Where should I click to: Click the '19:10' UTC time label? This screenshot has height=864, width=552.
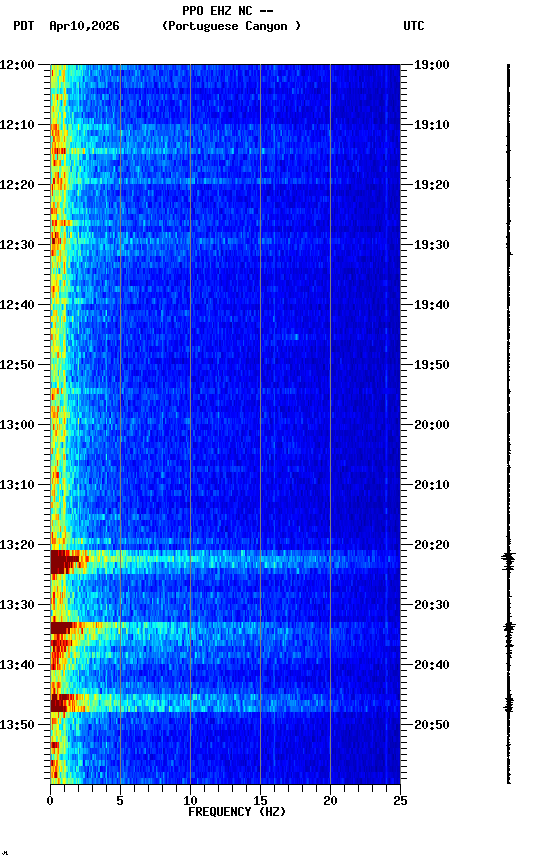(x=432, y=125)
